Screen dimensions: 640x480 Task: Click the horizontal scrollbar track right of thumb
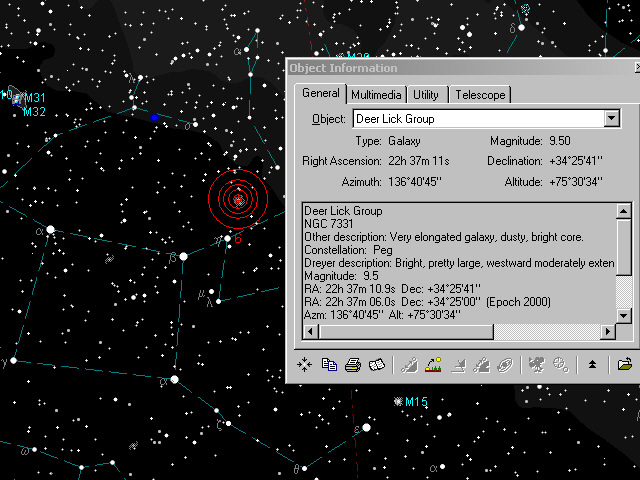(547, 331)
